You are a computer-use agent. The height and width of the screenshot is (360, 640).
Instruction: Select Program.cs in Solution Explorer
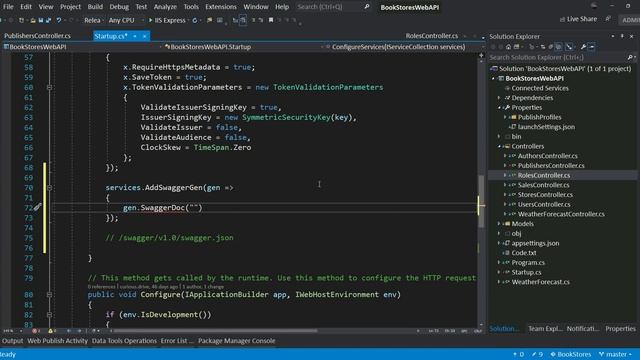[528, 262]
